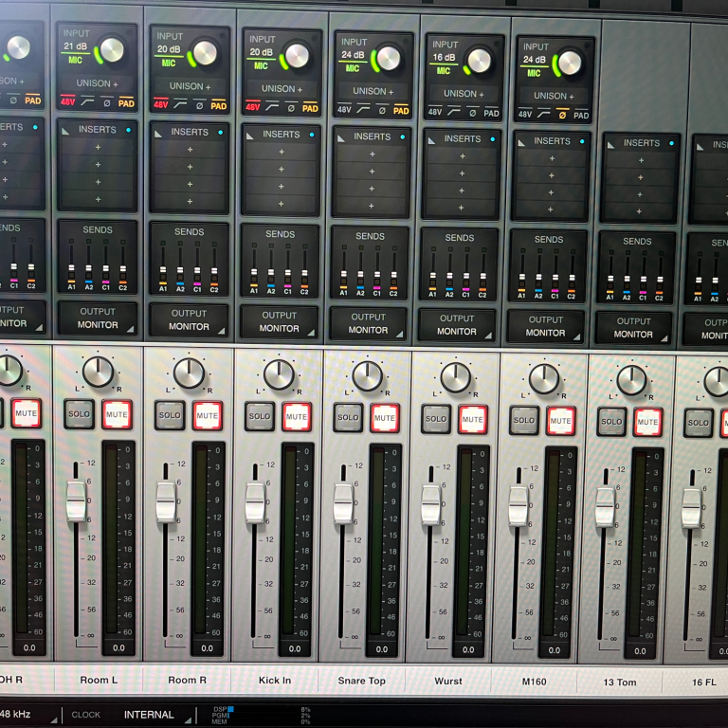Click the last insert plus slot on Wurst
Screen dimensions: 728x728
[461, 208]
